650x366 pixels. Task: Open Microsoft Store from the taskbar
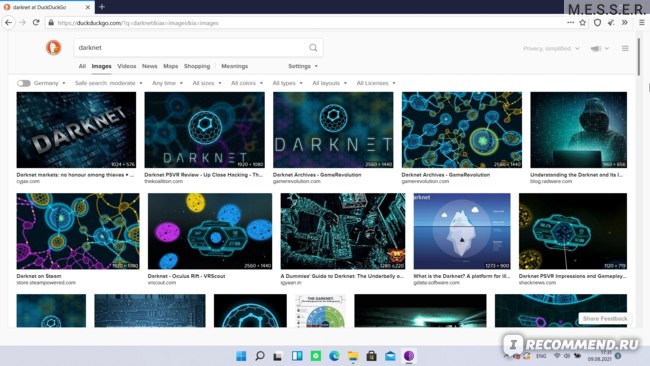click(x=371, y=356)
